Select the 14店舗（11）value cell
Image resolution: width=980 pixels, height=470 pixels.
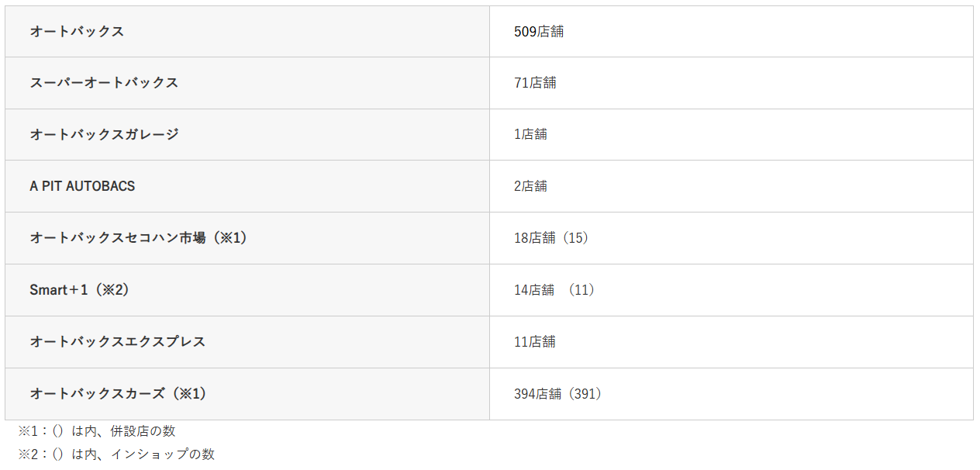tap(554, 290)
